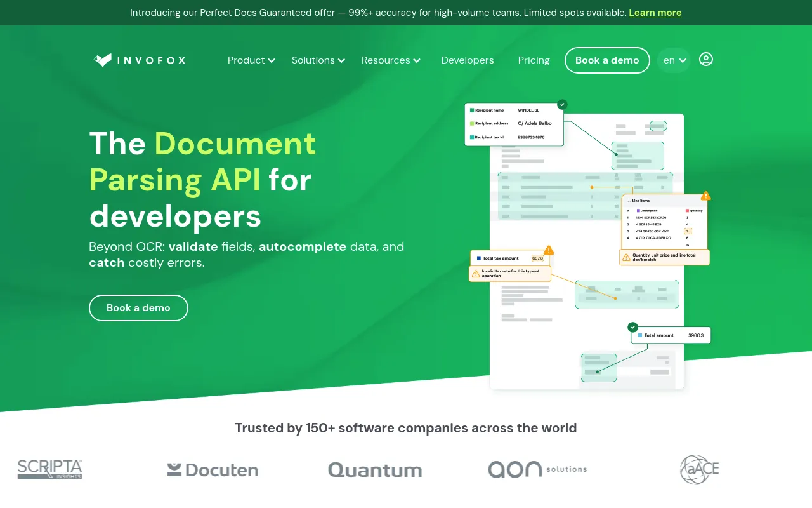The width and height of the screenshot is (812, 508).
Task: Expand the Resources dropdown menu
Action: tap(391, 60)
